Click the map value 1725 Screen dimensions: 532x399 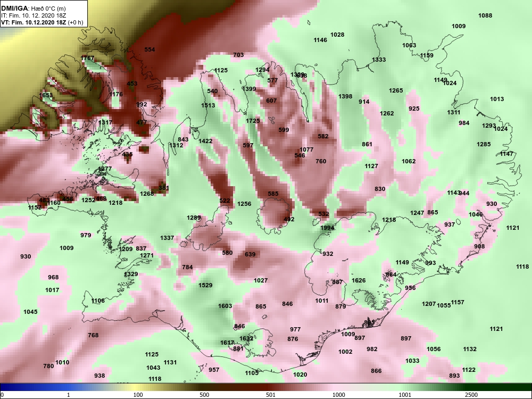pos(253,121)
